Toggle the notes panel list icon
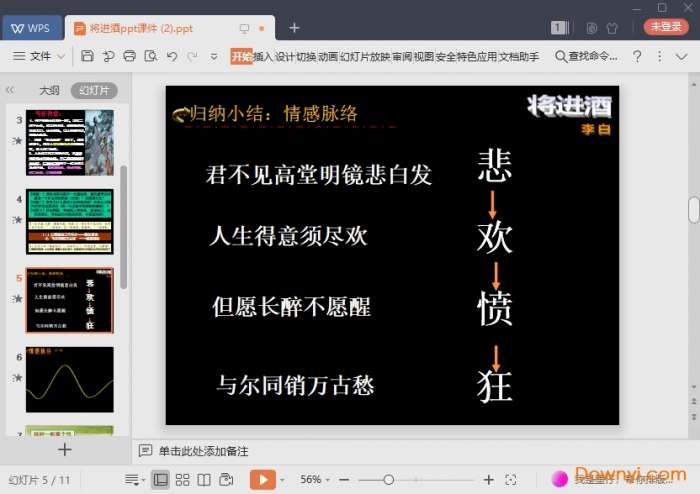The image size is (700, 494). point(134,480)
